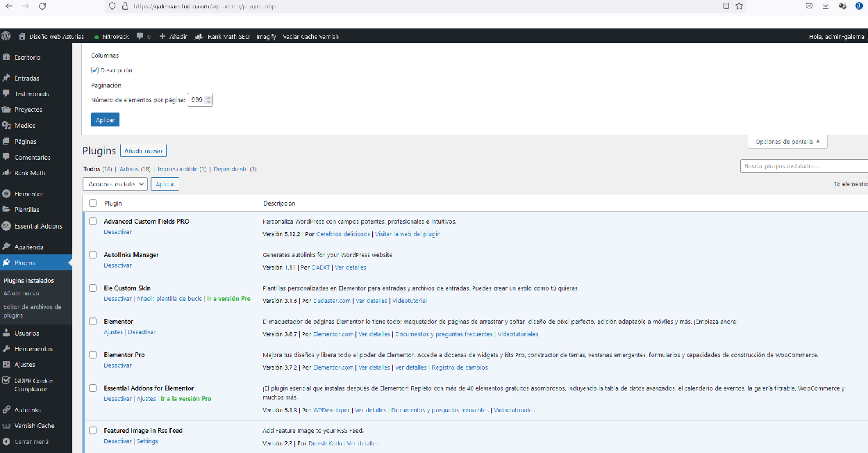Click the green NitroPack status dot
Screen dimensions: 868x453
coord(97,37)
